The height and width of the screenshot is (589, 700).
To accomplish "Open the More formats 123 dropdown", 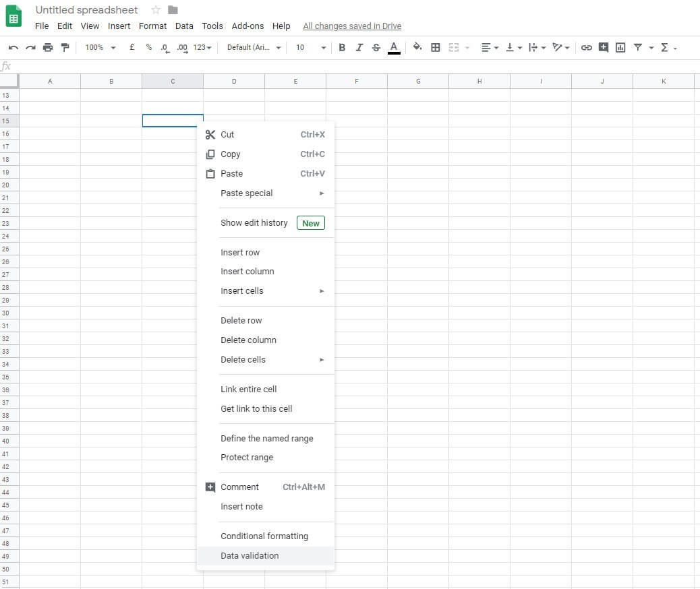I will [x=204, y=47].
